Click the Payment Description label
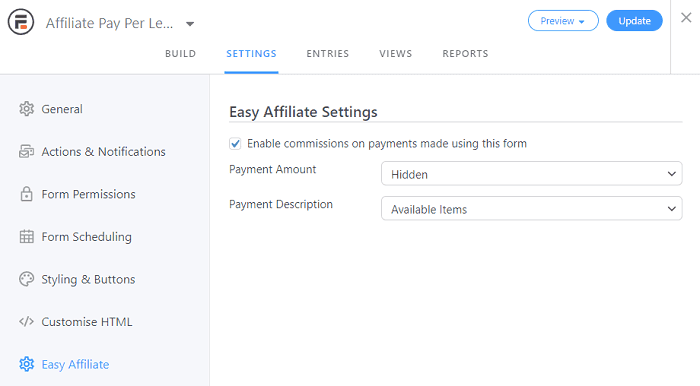Screen dimensions: 700x386 point(281,204)
